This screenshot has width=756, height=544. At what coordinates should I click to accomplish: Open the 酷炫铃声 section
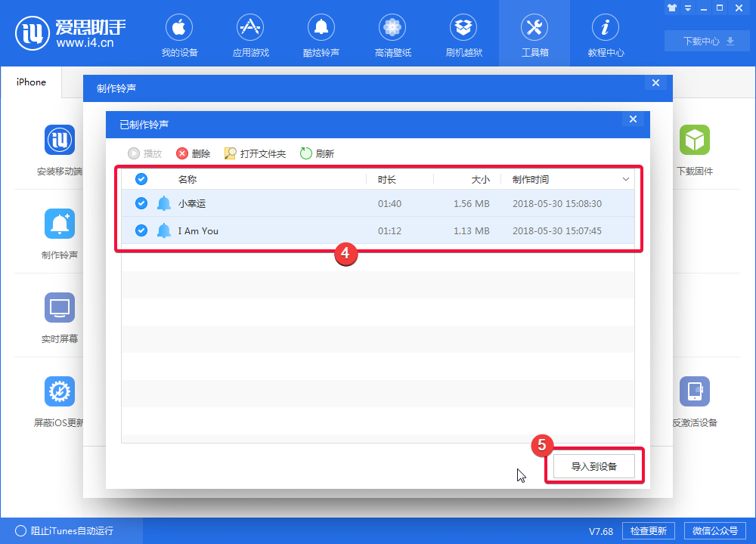(321, 34)
